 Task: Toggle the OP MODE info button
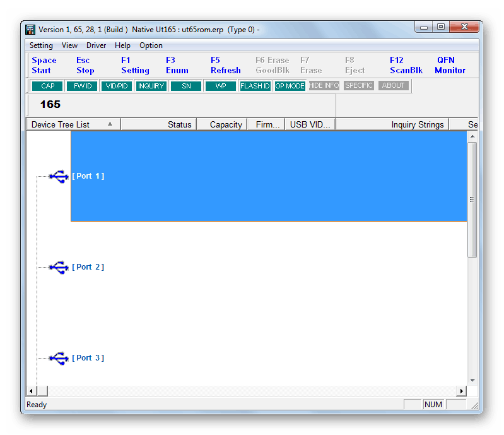point(290,86)
